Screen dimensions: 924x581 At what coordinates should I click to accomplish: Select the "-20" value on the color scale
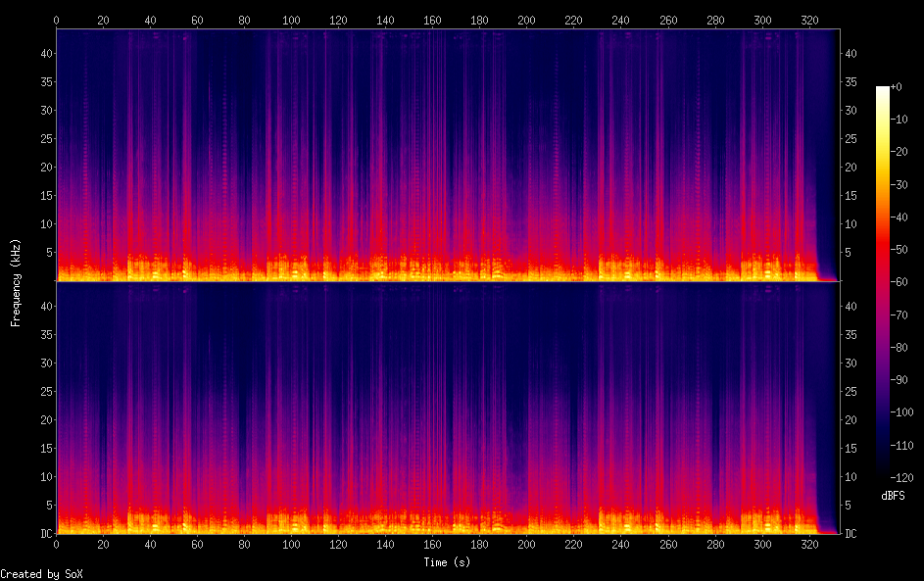(x=900, y=152)
